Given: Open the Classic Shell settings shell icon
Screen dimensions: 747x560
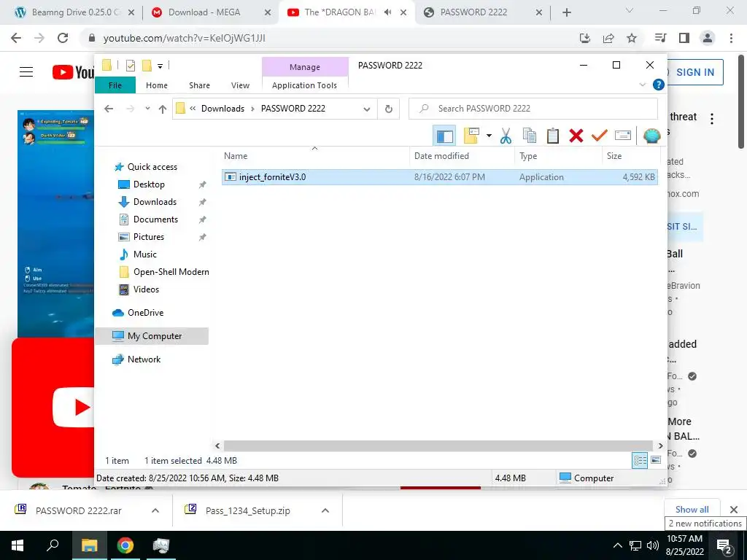Looking at the screenshot, I should click(x=651, y=136).
